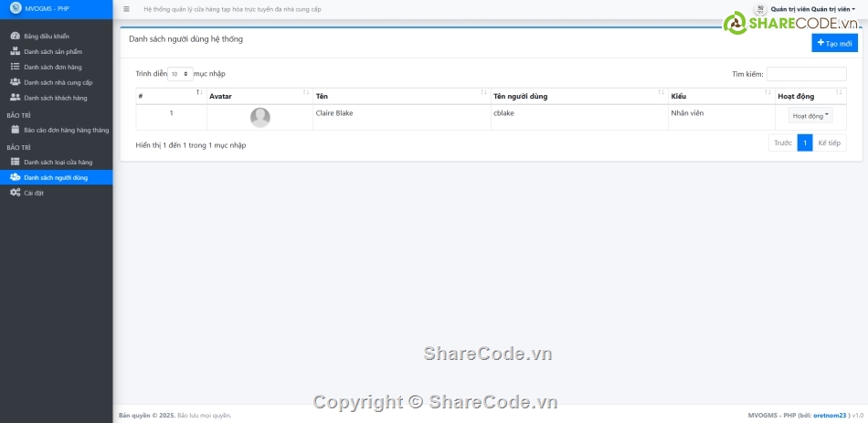Click Danh sách sản phẩm sidebar icon
Viewport: 868px width, 423px height.
(15, 52)
